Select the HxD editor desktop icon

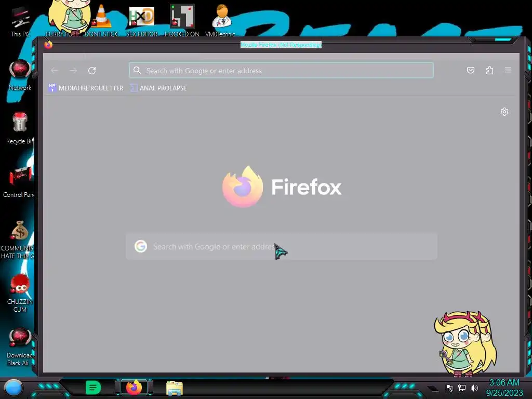[x=142, y=21]
